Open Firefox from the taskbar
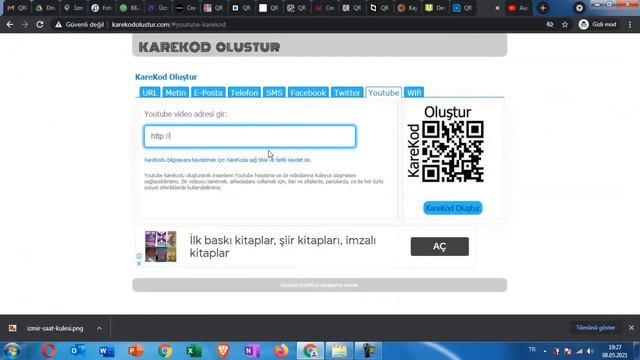Image resolution: width=640 pixels, height=360 pixels. (x=281, y=351)
